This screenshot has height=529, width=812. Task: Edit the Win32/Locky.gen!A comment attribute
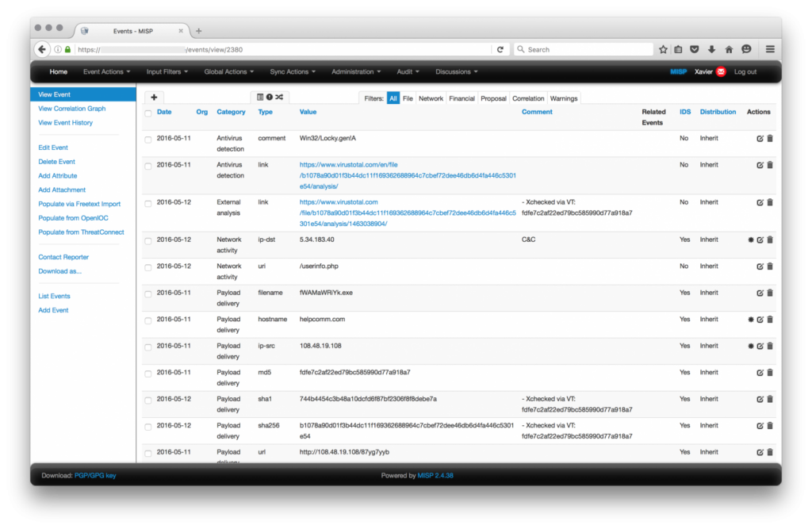click(x=760, y=139)
